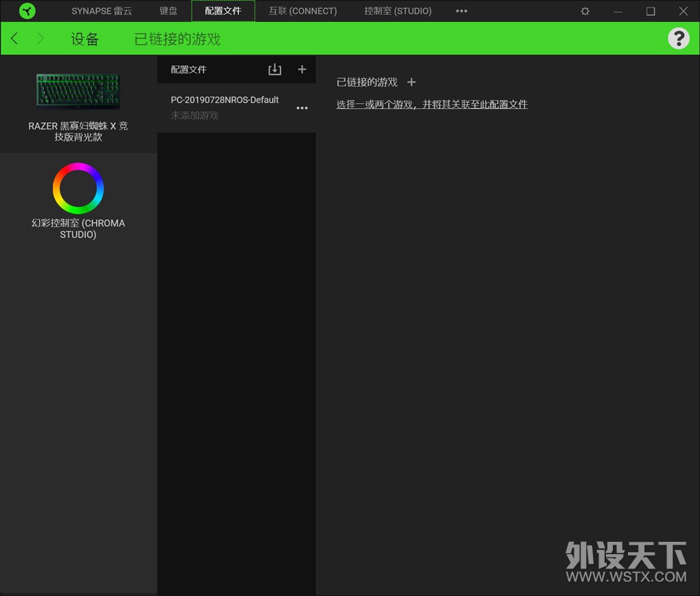The width and height of the screenshot is (700, 596).
Task: Select the 设备 sub-tab
Action: (x=84, y=39)
